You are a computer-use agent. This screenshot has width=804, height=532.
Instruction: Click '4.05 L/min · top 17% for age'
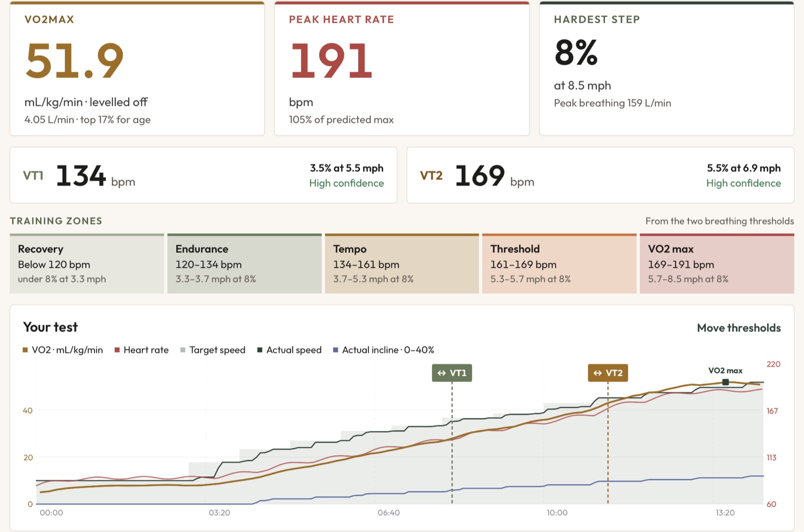[x=87, y=120]
